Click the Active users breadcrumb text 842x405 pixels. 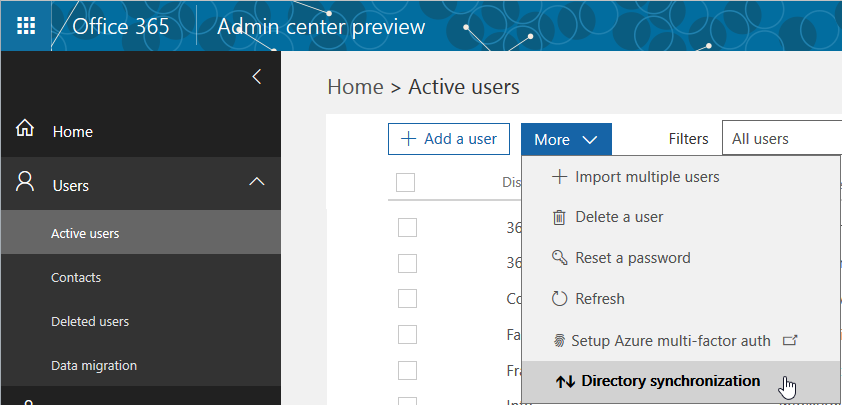click(464, 87)
